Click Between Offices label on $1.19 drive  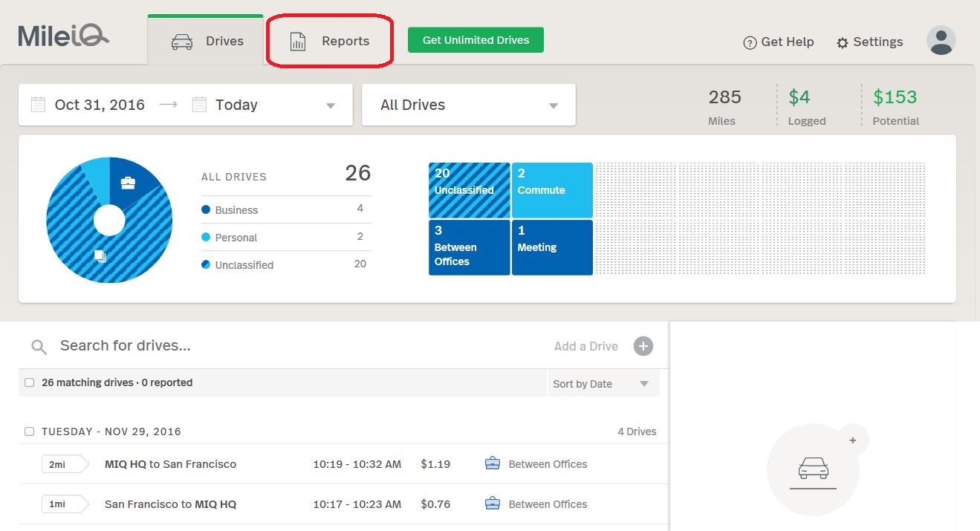click(x=548, y=464)
